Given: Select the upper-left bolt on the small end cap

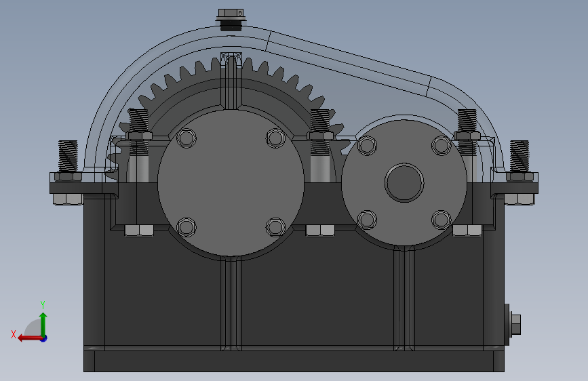Looking at the screenshot, I should (x=367, y=146).
